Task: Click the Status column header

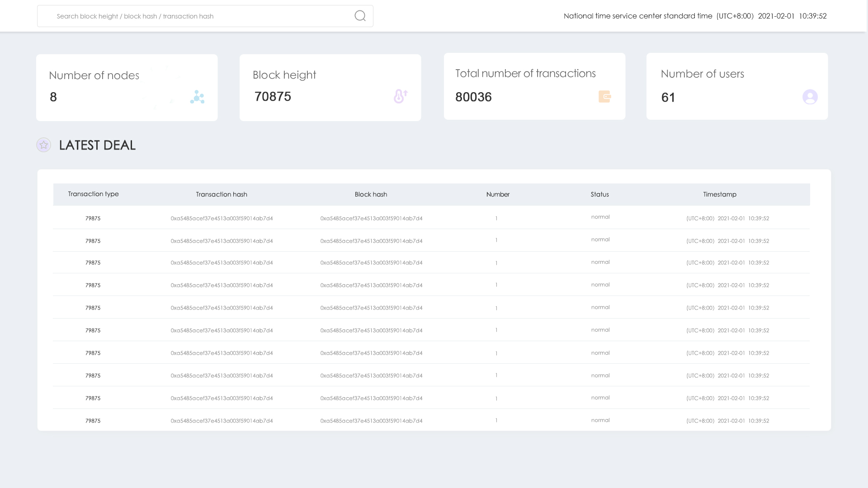Action: tap(599, 194)
